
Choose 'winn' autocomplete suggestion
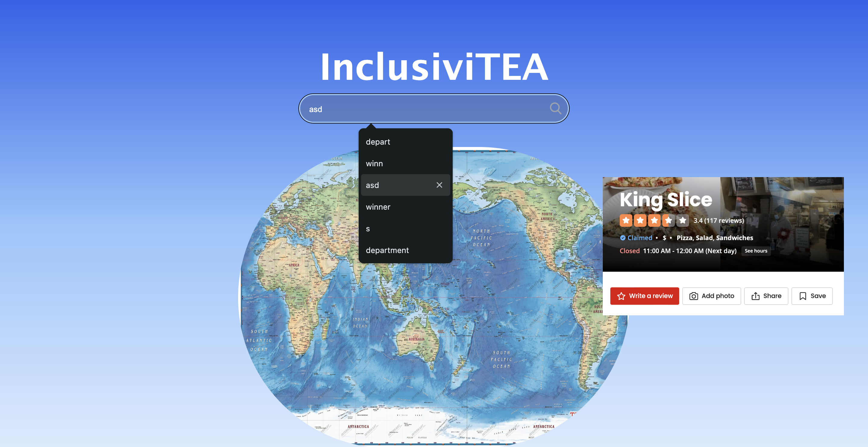click(374, 164)
